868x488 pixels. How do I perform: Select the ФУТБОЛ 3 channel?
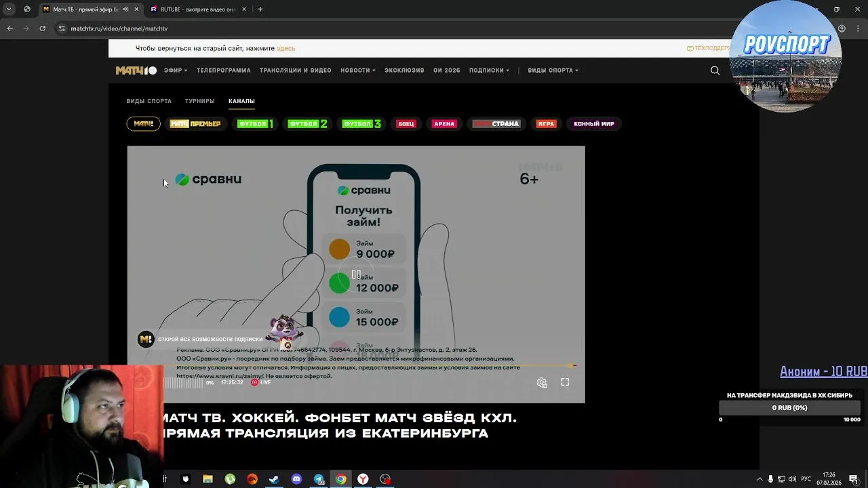click(361, 124)
